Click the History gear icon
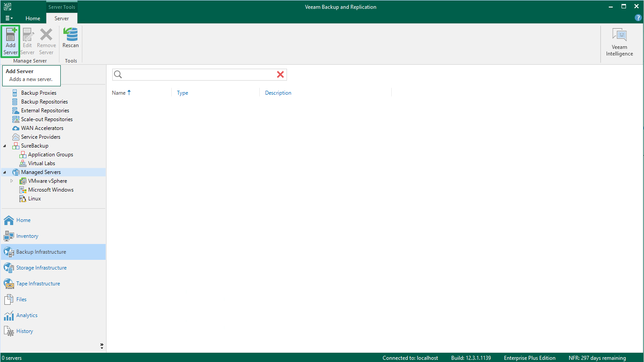The height and width of the screenshot is (362, 644). tap(9, 331)
